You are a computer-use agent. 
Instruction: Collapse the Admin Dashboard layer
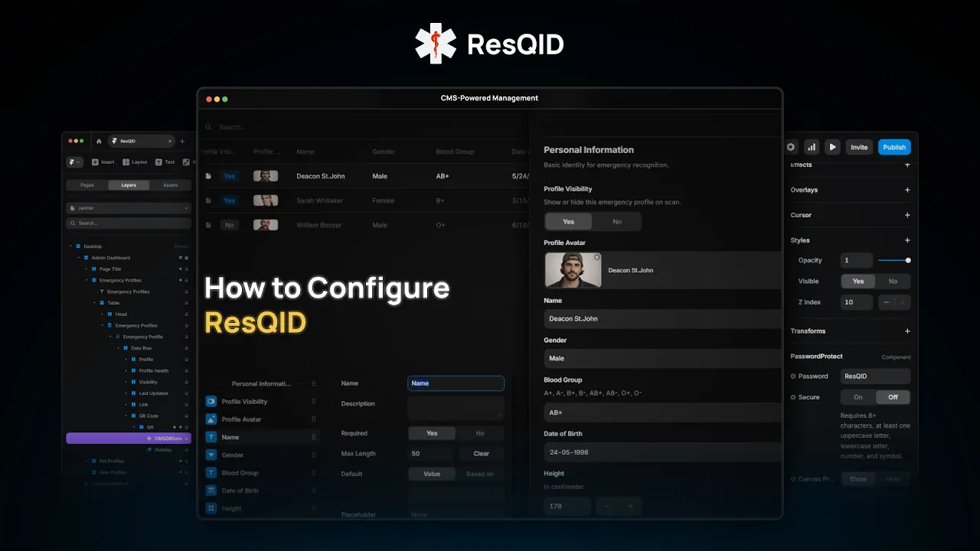[78, 258]
